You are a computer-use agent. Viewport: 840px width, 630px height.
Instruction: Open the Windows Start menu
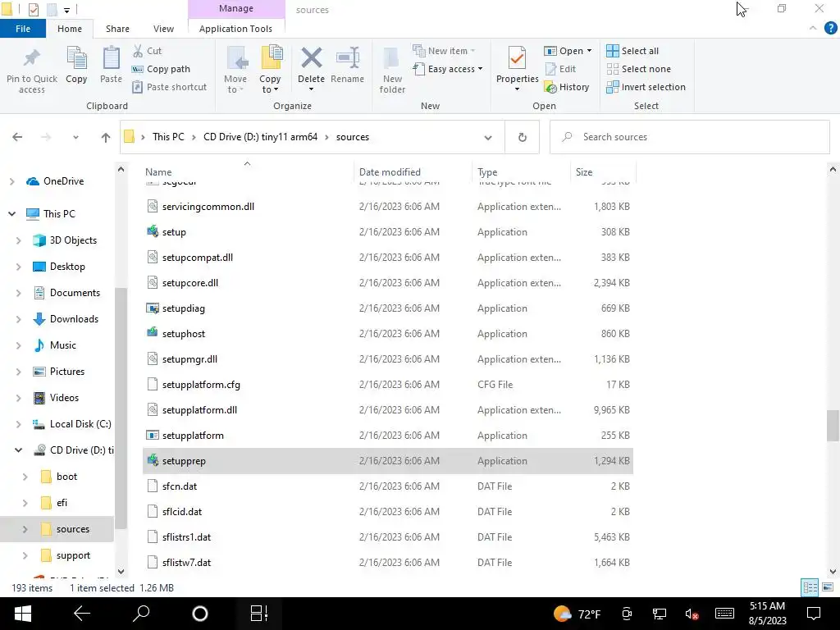tap(23, 614)
